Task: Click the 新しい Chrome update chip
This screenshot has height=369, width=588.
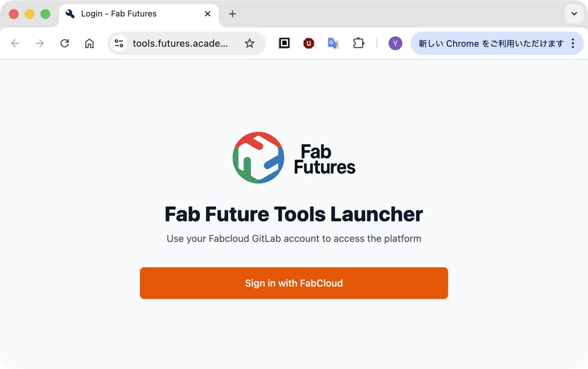Action: pyautogui.click(x=490, y=44)
